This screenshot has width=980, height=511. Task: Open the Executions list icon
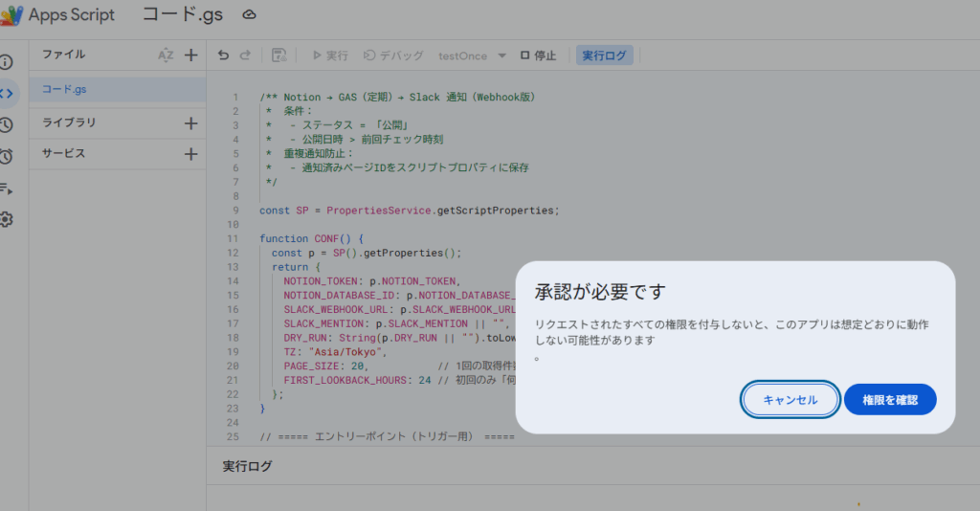point(7,188)
